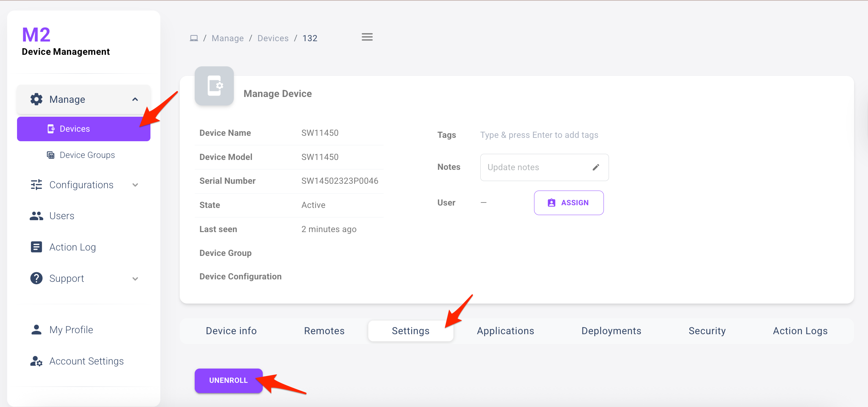868x407 pixels.
Task: Collapse the Manage section in sidebar
Action: pos(135,99)
